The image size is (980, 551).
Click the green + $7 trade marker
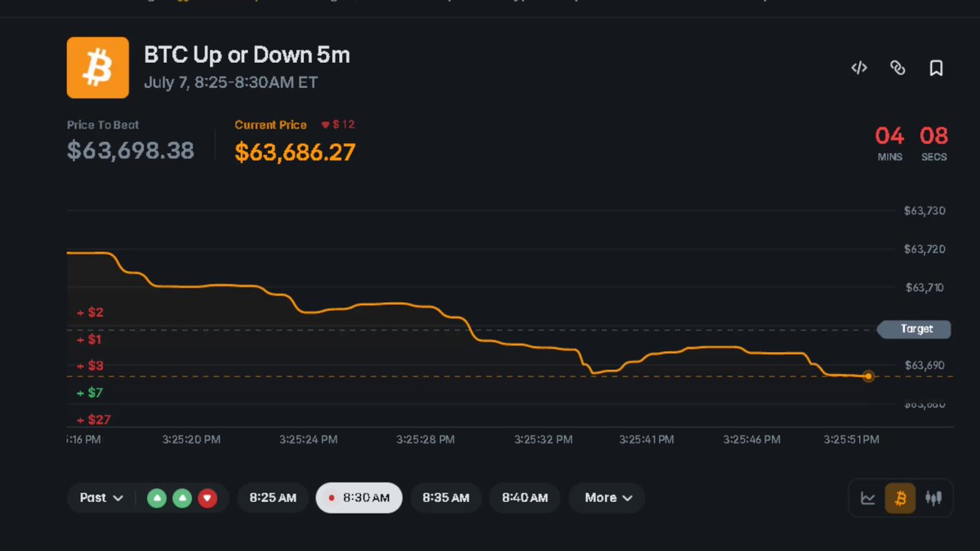[91, 393]
